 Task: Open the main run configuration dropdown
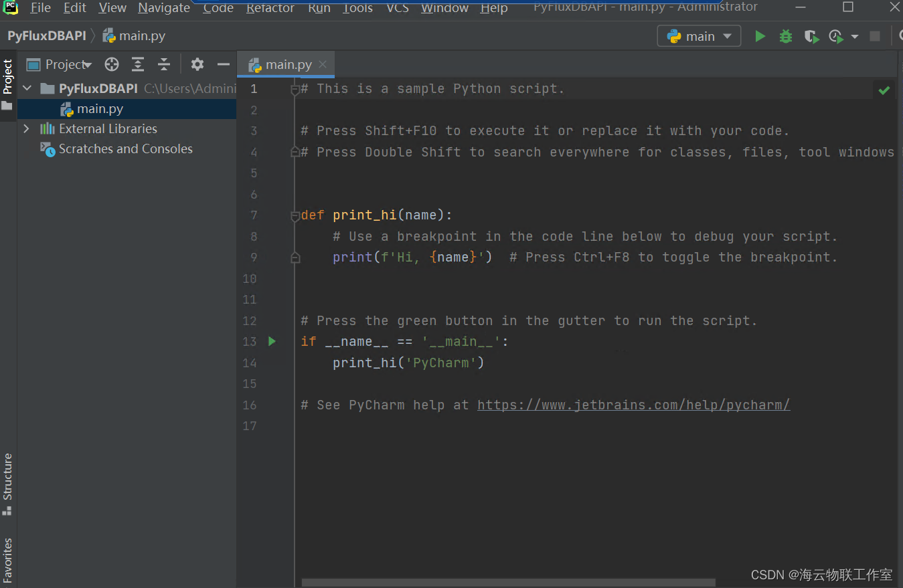[699, 36]
